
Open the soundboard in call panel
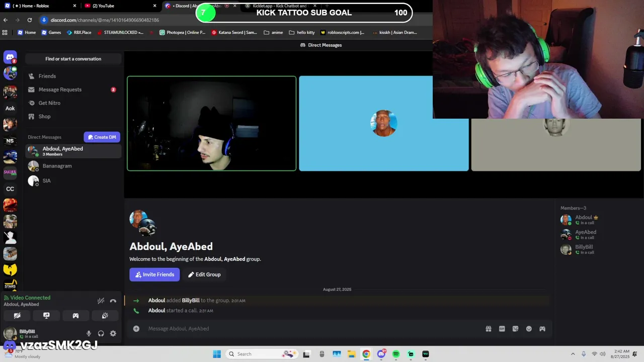coord(105,316)
